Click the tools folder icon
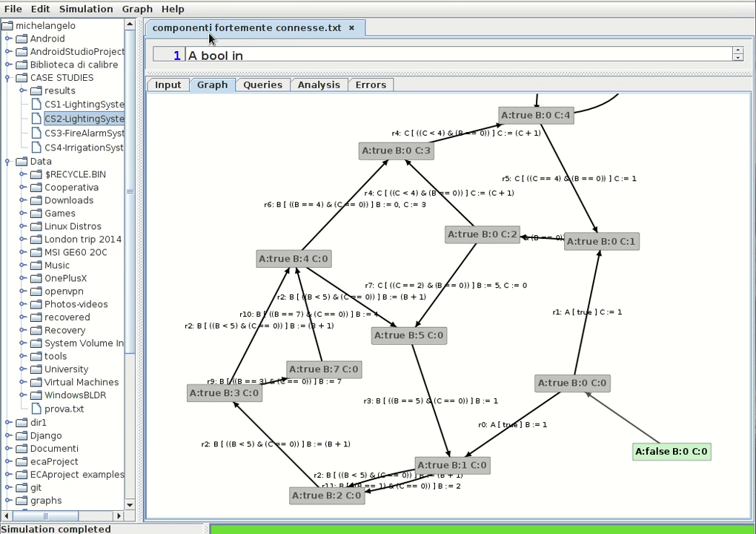The image size is (756, 534). pos(36,357)
